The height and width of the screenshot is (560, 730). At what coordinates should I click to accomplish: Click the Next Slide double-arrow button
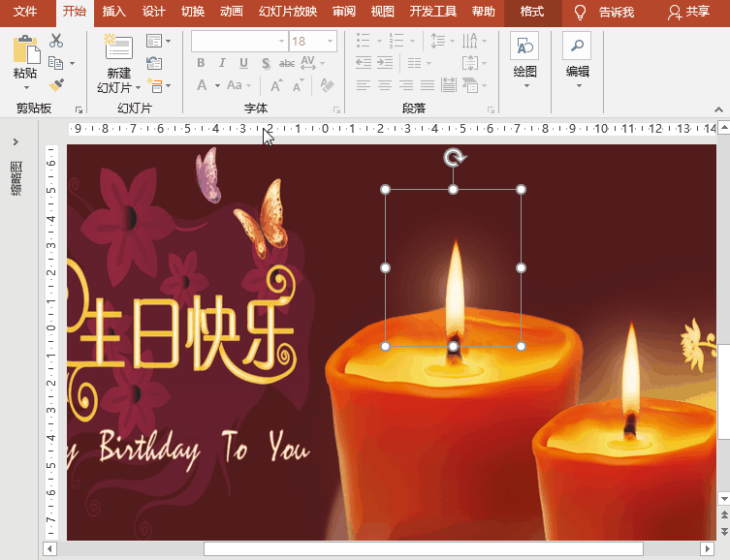pyautogui.click(x=724, y=531)
